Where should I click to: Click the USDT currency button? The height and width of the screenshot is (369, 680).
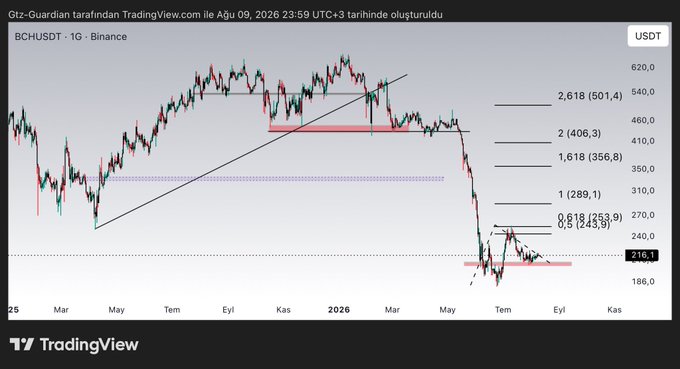[x=648, y=36]
